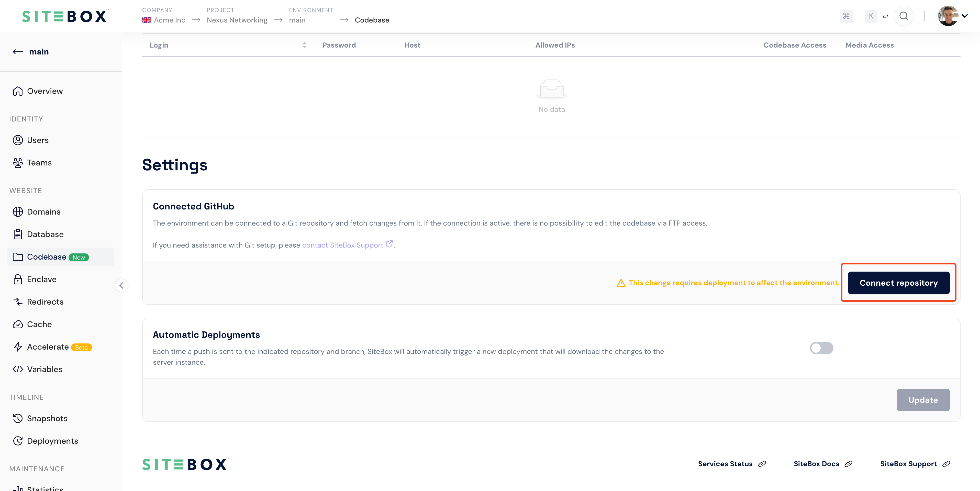
Task: Click the Domains globe icon
Action: [x=18, y=212]
